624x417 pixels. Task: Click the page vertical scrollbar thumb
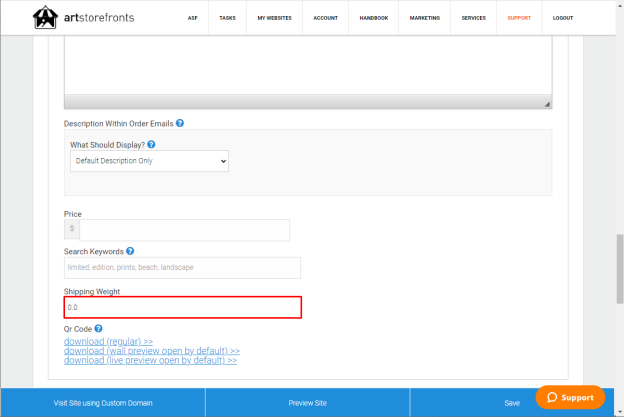coord(620,269)
